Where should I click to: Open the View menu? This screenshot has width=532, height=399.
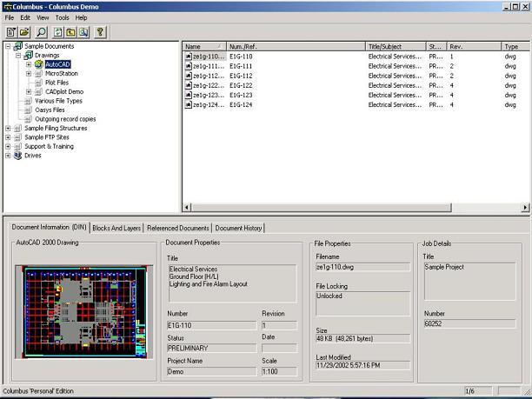(43, 17)
